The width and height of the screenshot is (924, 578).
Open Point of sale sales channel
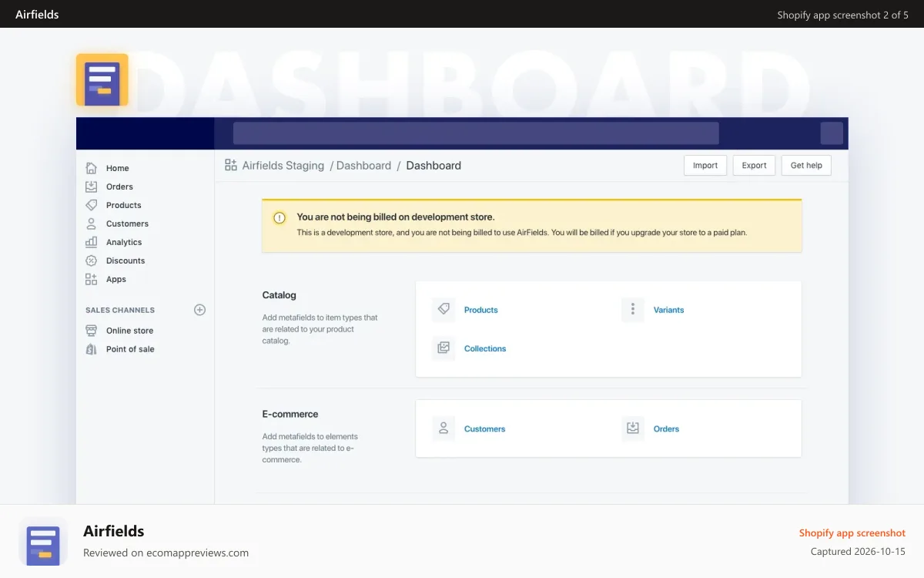pos(130,349)
